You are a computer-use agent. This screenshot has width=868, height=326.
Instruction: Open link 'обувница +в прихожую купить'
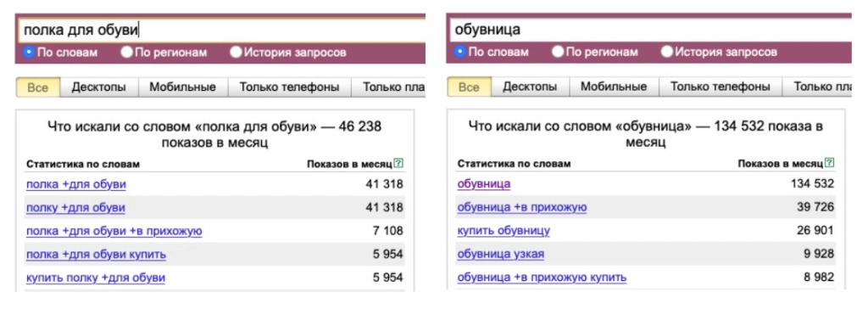(x=542, y=278)
